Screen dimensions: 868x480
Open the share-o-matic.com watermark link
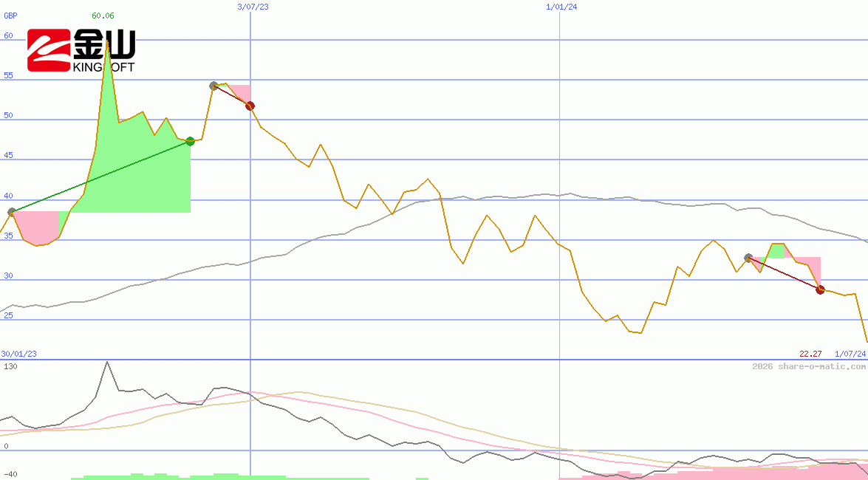pyautogui.click(x=809, y=366)
